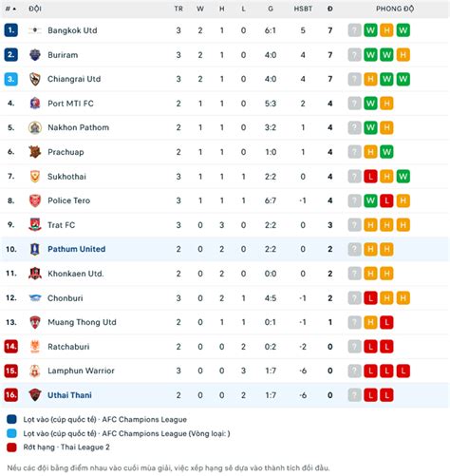Sort table by rank number column

(x=10, y=9)
